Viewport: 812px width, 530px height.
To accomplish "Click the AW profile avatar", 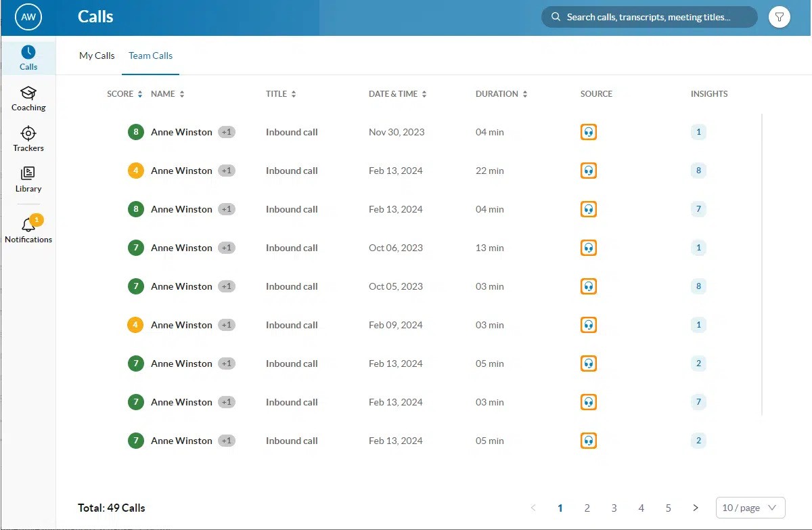I will tap(28, 17).
